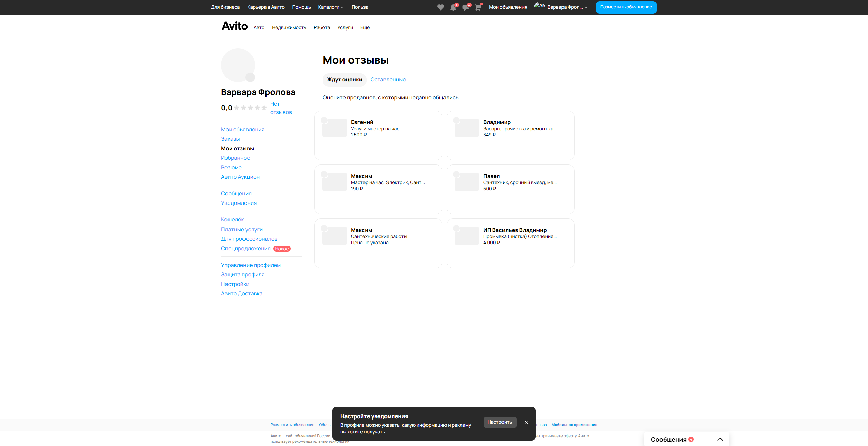Viewport: 868px width, 446px height.
Task: Click the notifications bell icon
Action: pos(453,7)
